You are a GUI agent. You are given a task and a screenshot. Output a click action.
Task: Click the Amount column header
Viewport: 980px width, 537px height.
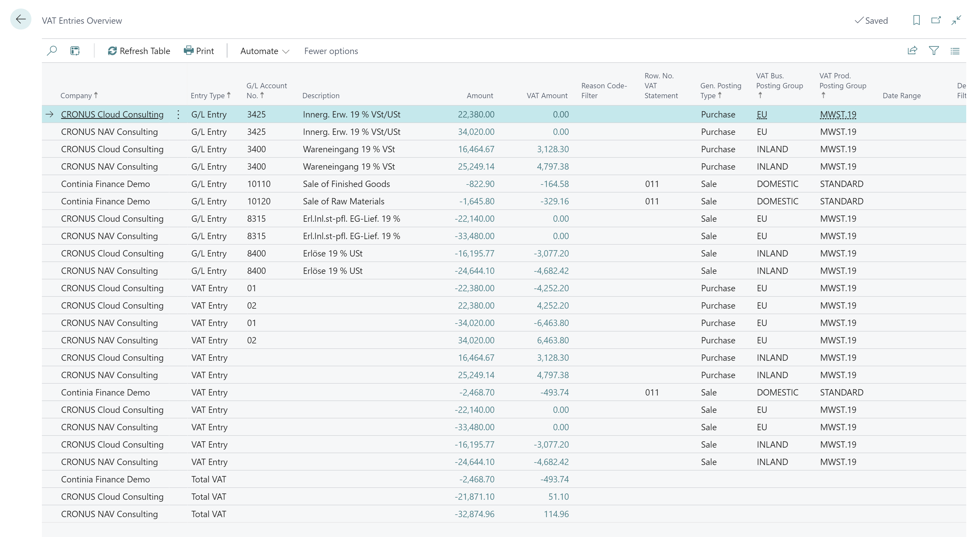[480, 95]
